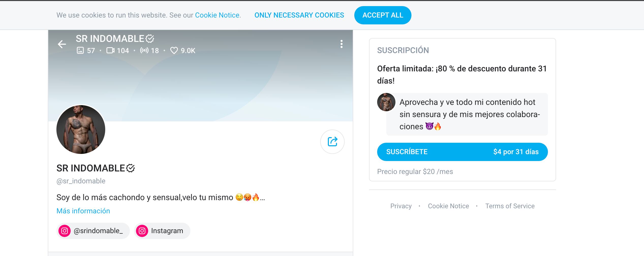Expand bio with Más información

(x=83, y=211)
